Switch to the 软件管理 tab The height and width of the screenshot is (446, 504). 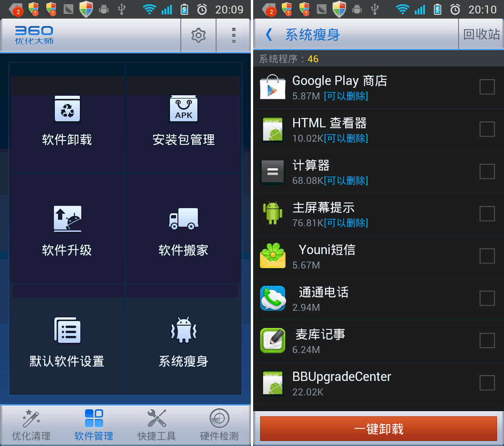94,426
